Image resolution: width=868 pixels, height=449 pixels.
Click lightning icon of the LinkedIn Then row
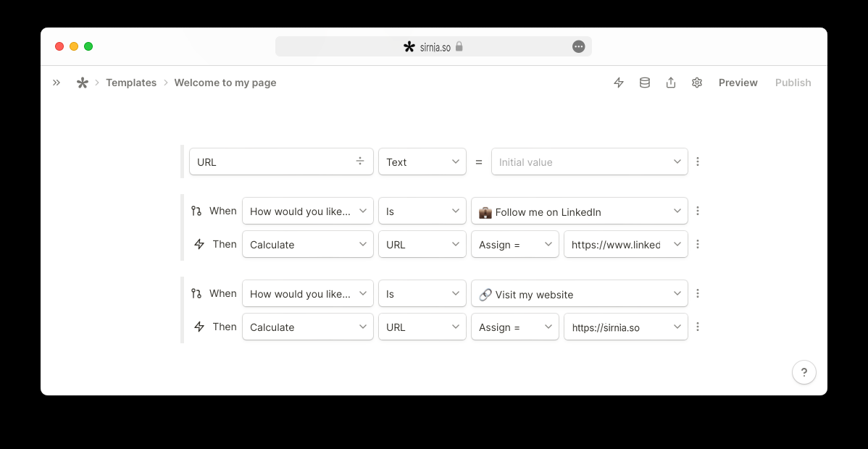(x=199, y=244)
